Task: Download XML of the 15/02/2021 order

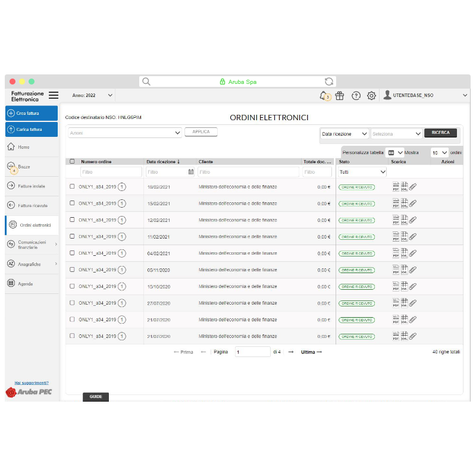Action: pyautogui.click(x=405, y=203)
